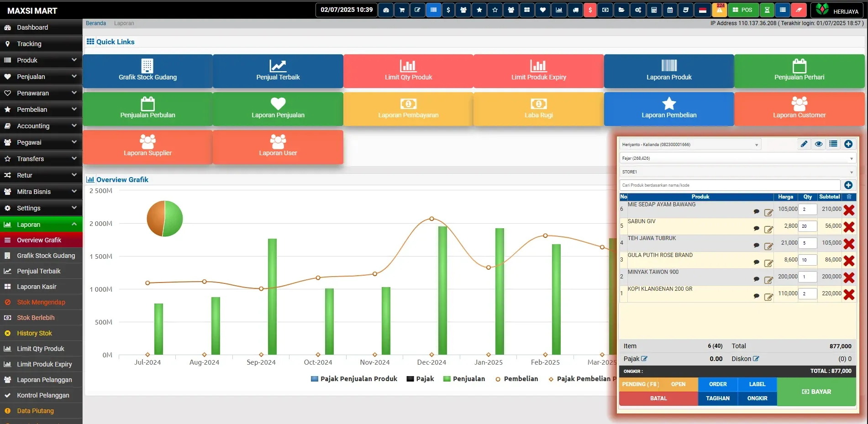
Task: Click the warning notification icon showing 224
Action: coord(720,10)
